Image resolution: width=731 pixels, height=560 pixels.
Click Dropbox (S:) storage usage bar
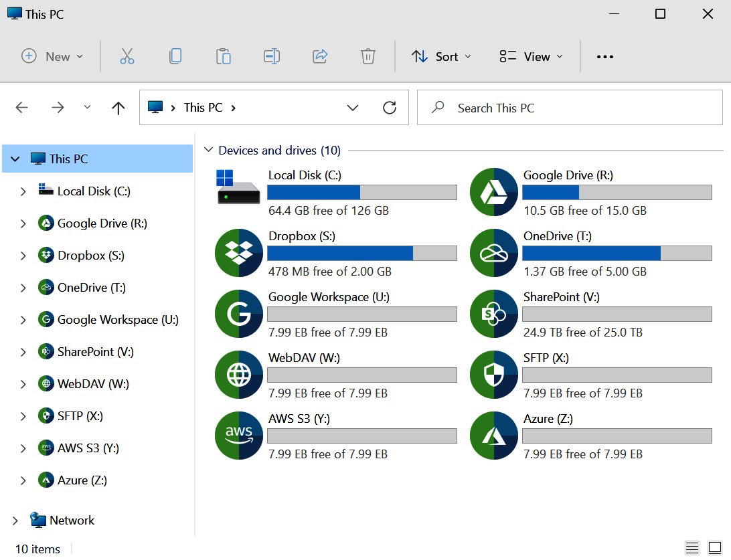tap(362, 253)
